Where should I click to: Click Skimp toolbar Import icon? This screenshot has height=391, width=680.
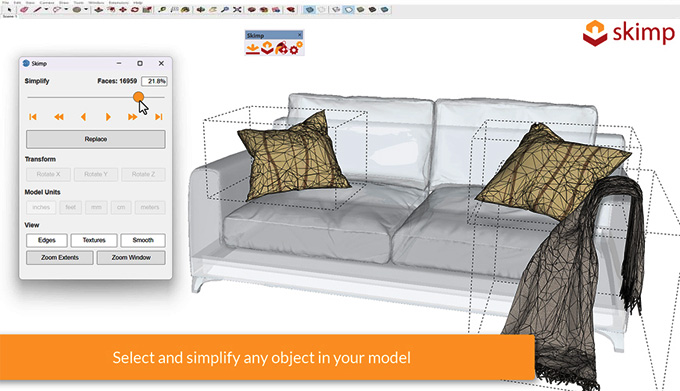[252, 48]
